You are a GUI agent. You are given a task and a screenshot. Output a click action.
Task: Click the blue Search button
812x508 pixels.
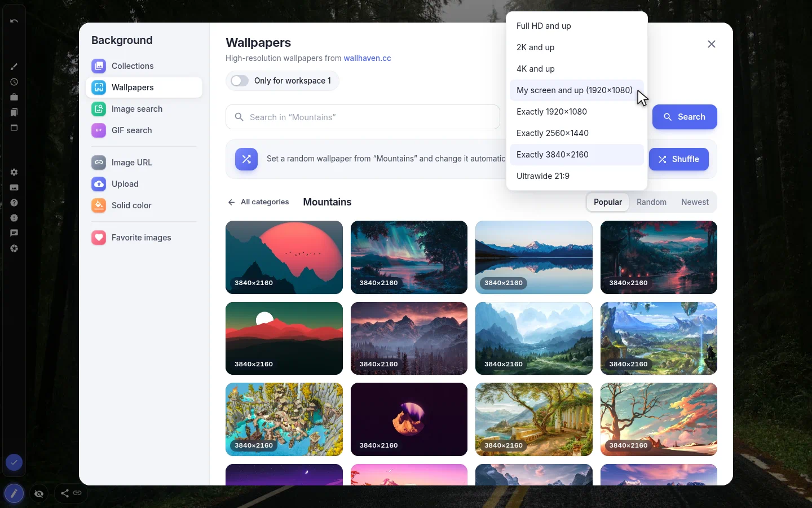tap(685, 117)
